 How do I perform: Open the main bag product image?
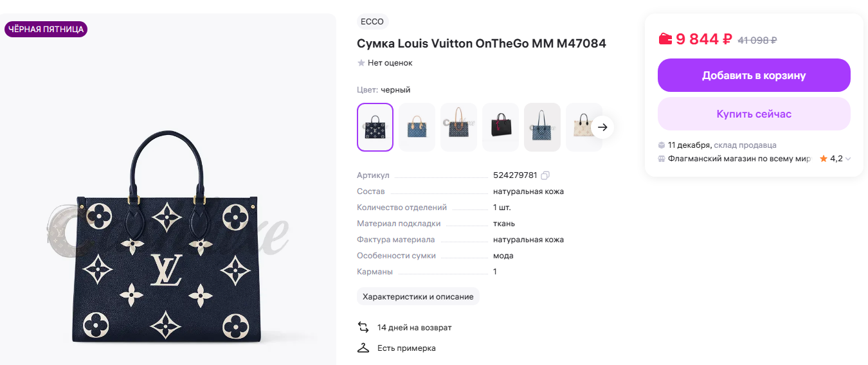point(168,237)
